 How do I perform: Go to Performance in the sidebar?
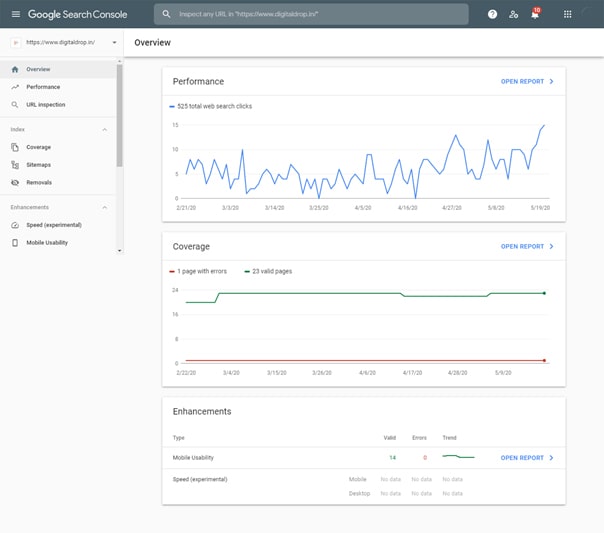[58, 87]
